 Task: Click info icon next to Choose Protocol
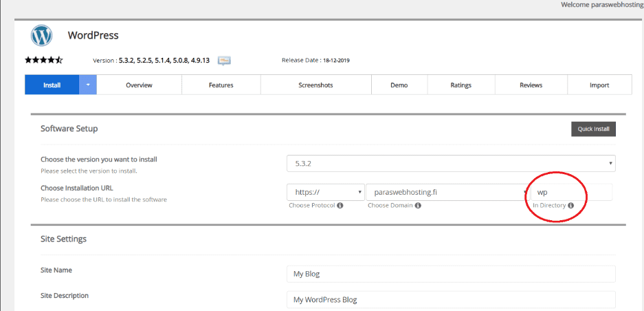click(340, 205)
